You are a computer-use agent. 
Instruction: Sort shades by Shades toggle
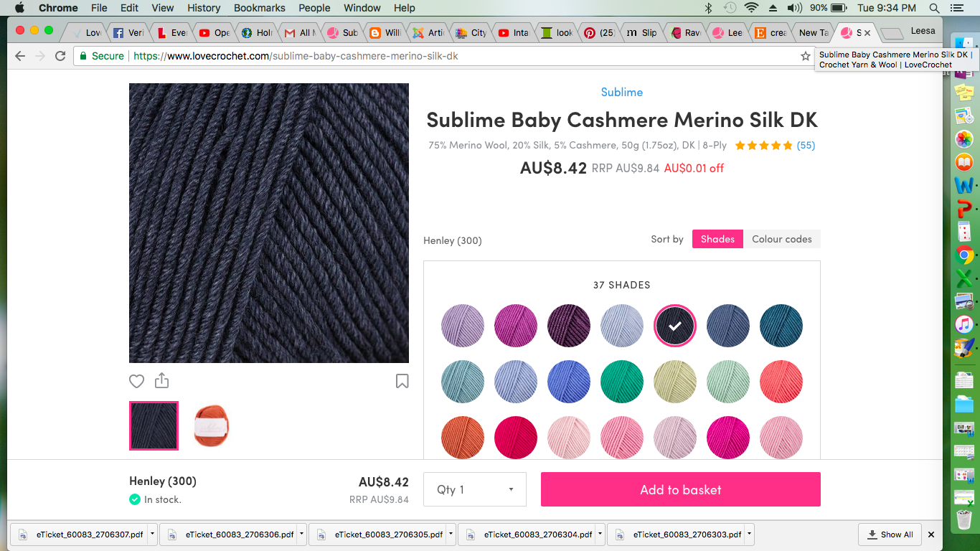click(x=717, y=239)
